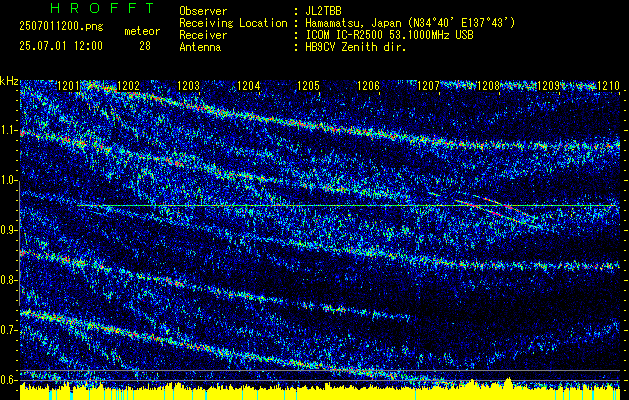Click the 'meteor' label
This screenshot has height=400, width=629.
[142, 31]
